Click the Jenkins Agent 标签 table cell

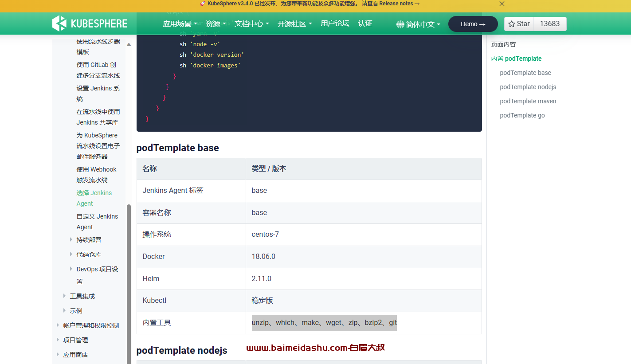[191, 191]
